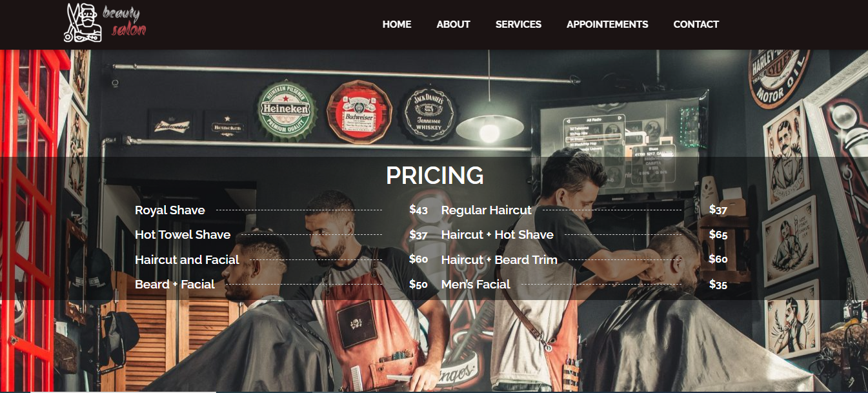
Task: Click the $43 Royal Shave price
Action: [418, 210]
